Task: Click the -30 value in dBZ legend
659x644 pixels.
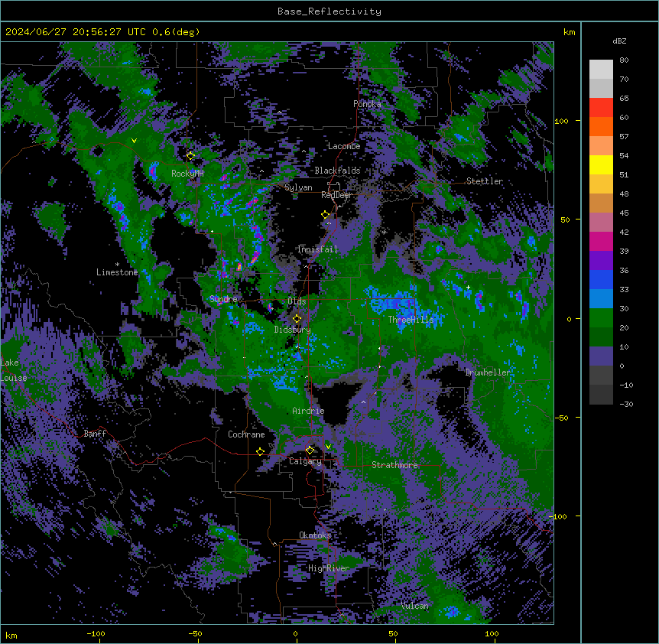Action: pos(626,404)
